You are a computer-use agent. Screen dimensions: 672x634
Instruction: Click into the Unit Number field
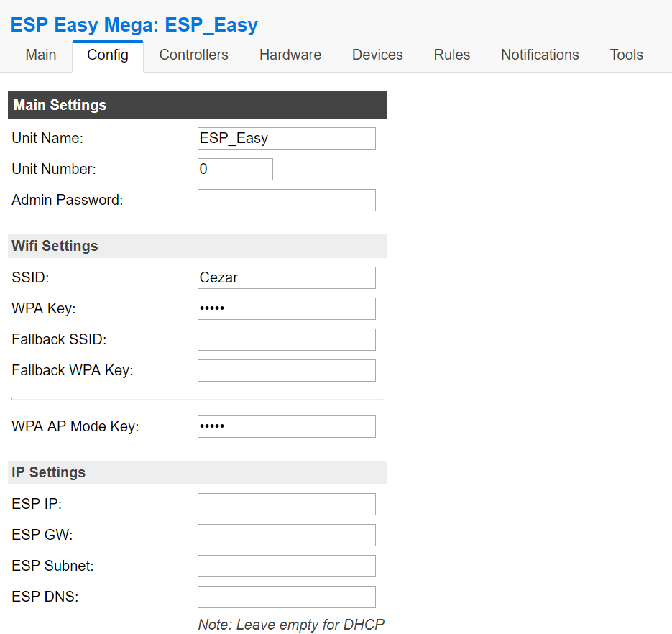pyautogui.click(x=235, y=170)
